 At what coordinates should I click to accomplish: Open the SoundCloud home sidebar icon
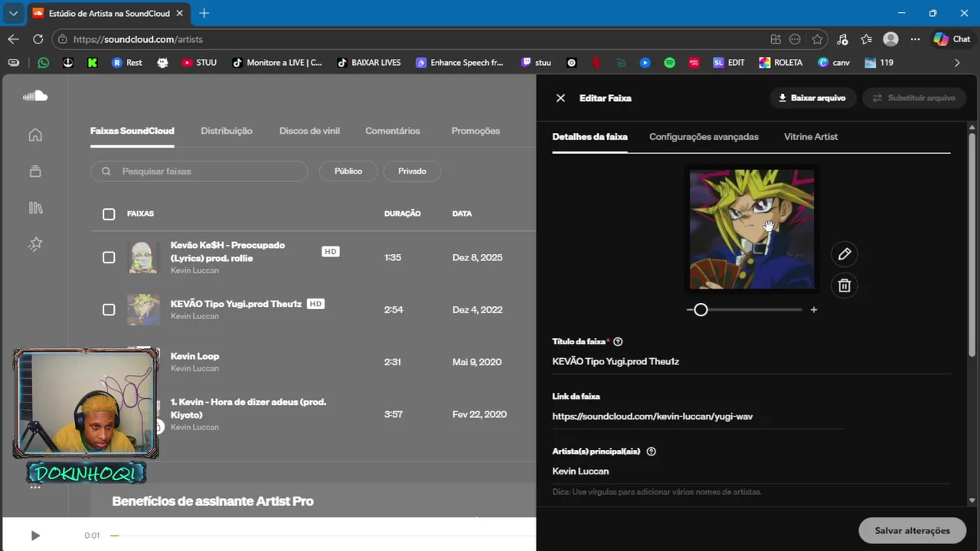click(x=35, y=135)
